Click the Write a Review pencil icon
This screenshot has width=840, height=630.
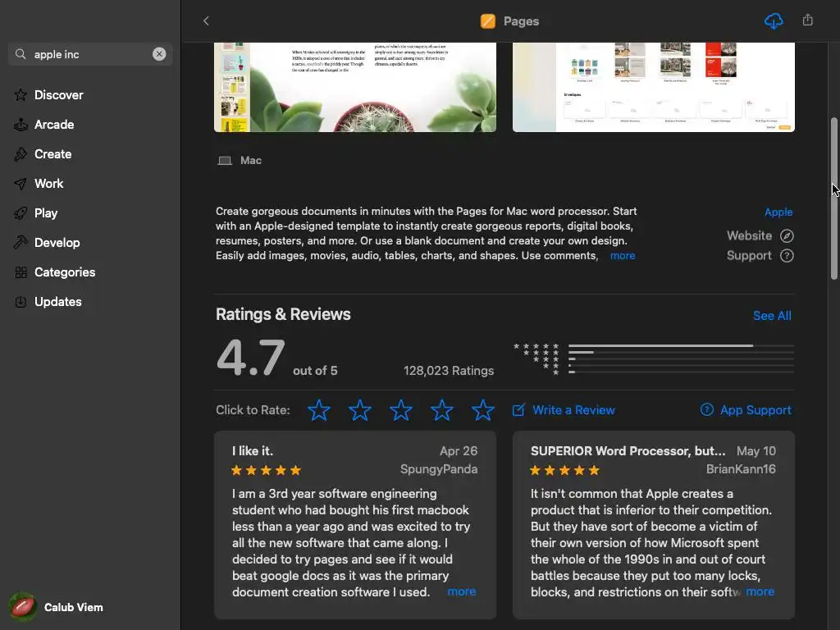pyautogui.click(x=518, y=410)
